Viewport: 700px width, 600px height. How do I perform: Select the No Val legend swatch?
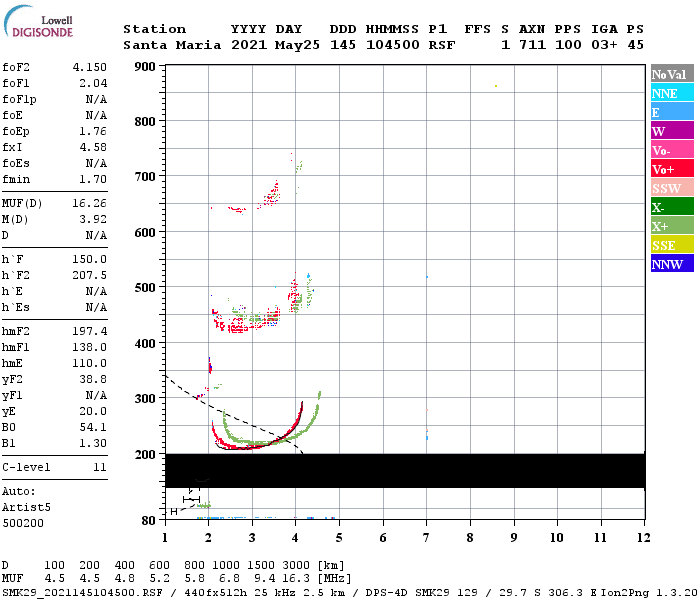point(672,74)
